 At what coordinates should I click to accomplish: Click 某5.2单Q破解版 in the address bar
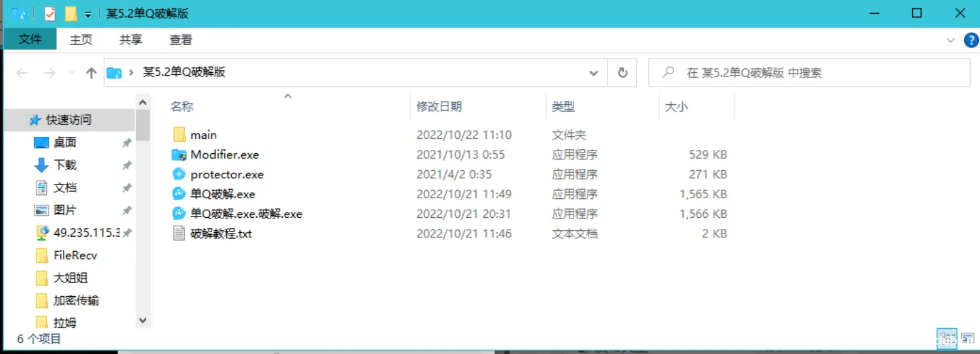pyautogui.click(x=184, y=72)
